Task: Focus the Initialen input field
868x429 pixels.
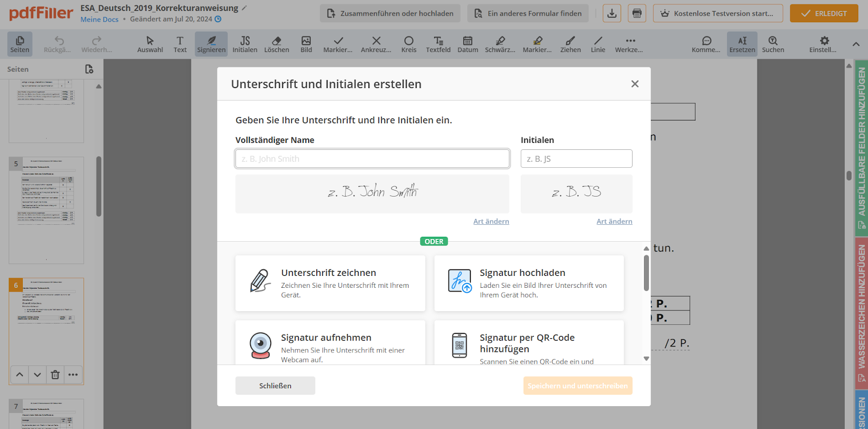Action: (576, 159)
